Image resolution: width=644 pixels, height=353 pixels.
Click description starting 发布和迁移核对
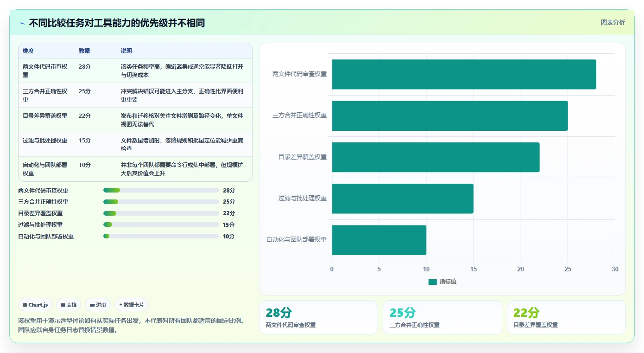tap(182, 120)
